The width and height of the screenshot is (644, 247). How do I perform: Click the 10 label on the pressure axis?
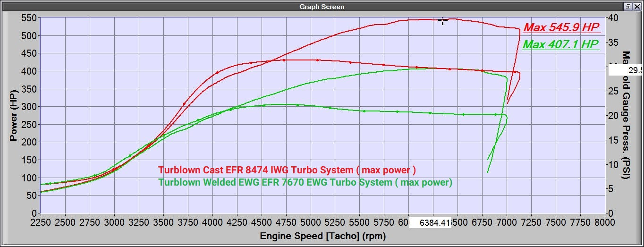coord(613,164)
